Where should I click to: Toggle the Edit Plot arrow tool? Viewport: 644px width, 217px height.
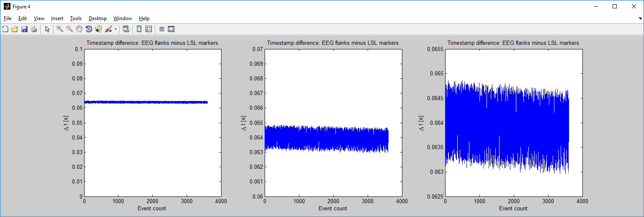click(47, 29)
